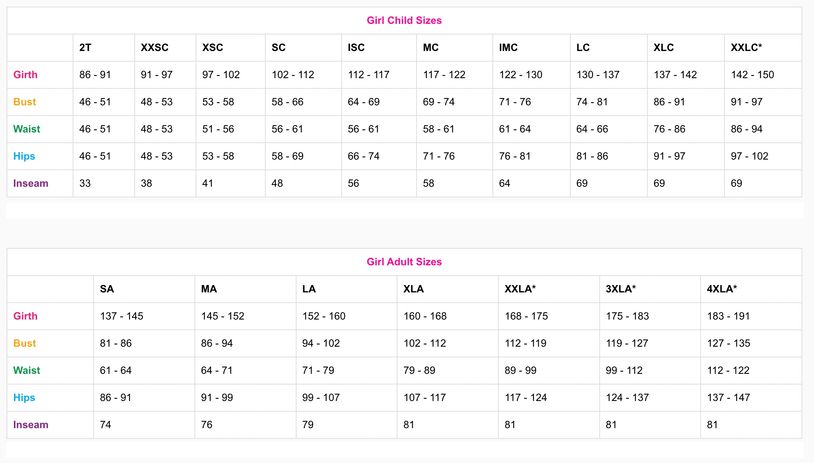Click the Girl Child Sizes table title

[x=404, y=20]
